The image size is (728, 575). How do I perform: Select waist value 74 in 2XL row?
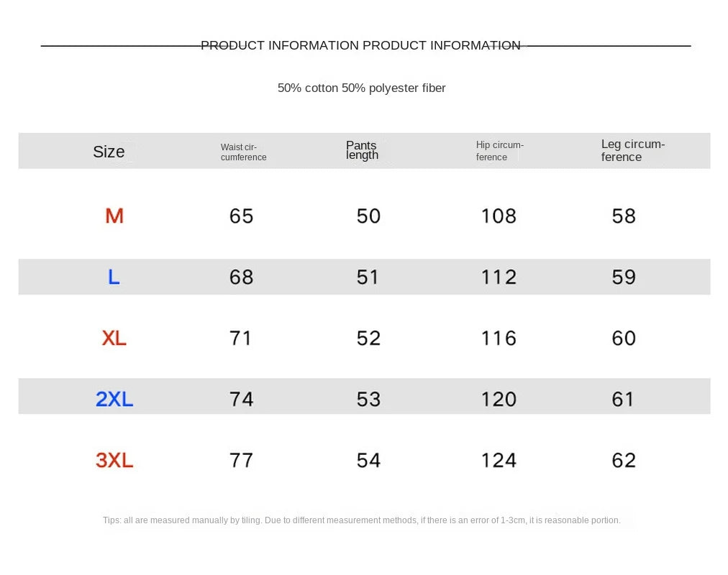point(242,399)
